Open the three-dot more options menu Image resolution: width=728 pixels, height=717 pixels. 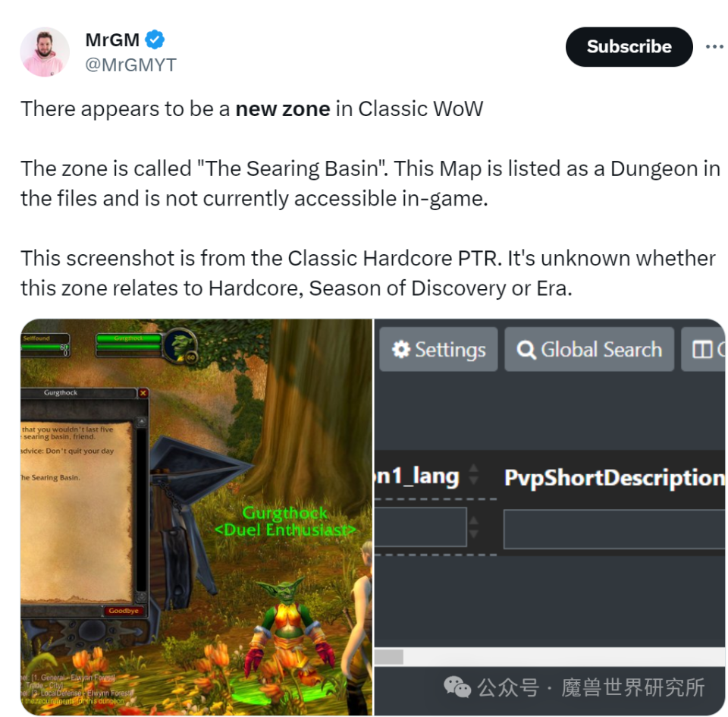(x=714, y=46)
